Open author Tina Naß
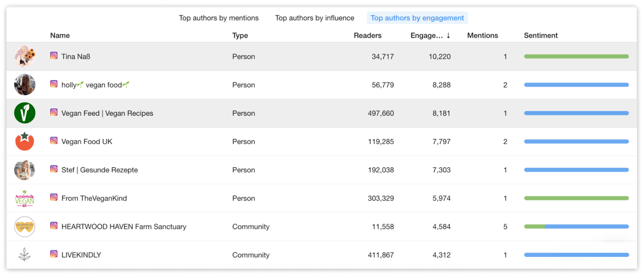 pos(75,56)
